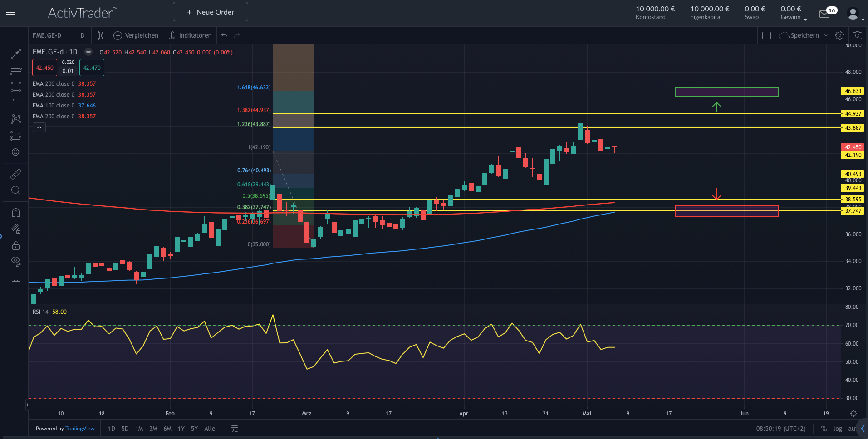Toggle hide all drawings eye icon
This screenshot has height=439, width=868.
point(16,261)
